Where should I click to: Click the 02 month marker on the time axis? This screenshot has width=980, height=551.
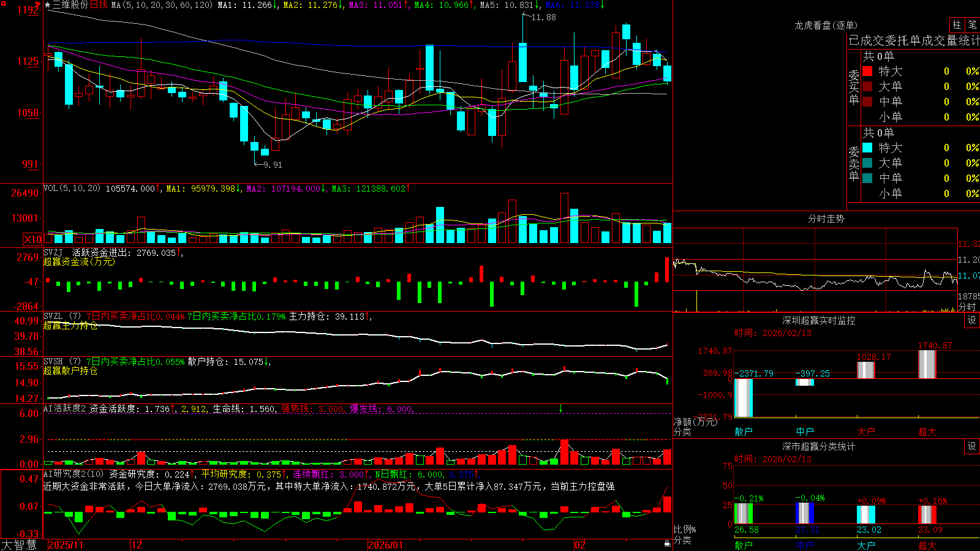point(581,545)
